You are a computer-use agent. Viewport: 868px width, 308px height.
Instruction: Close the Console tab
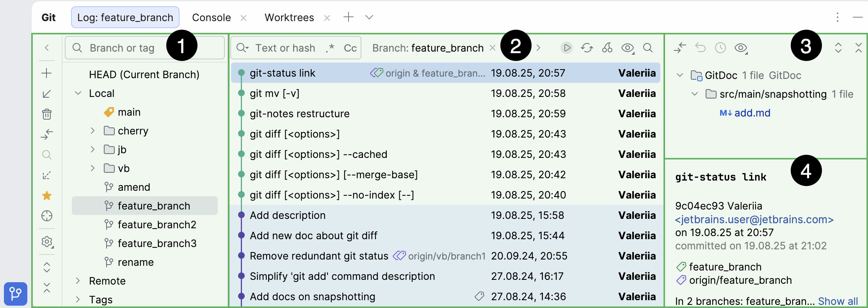pos(244,18)
